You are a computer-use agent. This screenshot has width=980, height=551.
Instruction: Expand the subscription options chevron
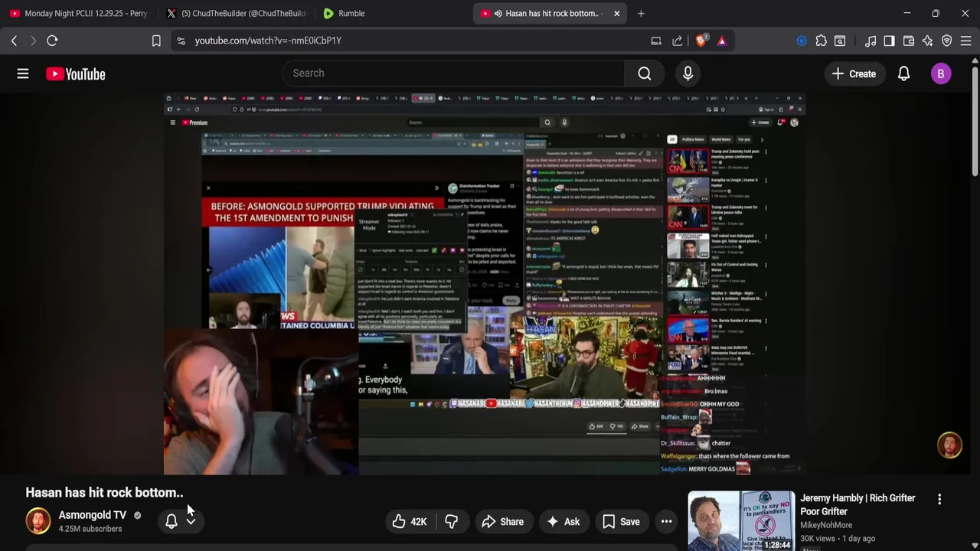point(191,521)
